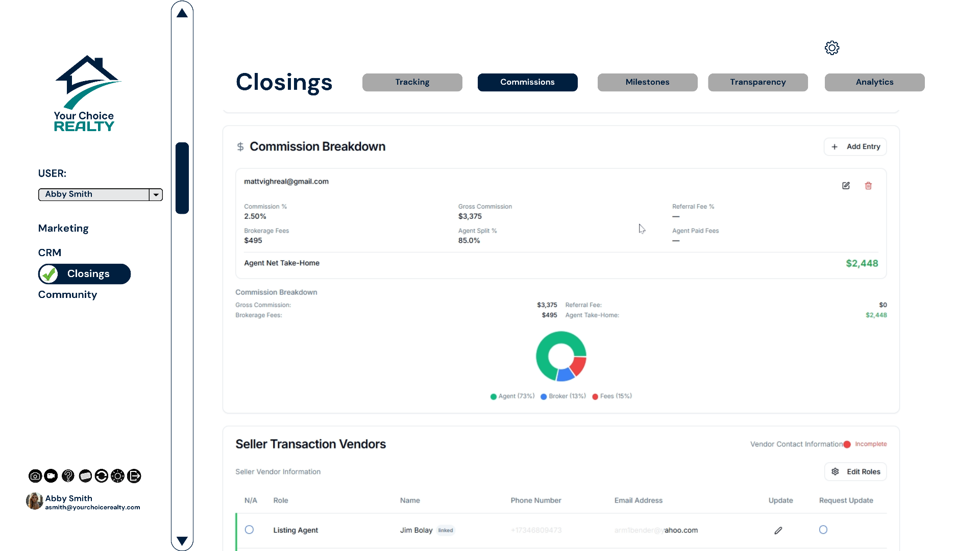Screen dimensions: 980x551
Task: Click the green checkmark icon on Closings
Action: tap(49, 274)
